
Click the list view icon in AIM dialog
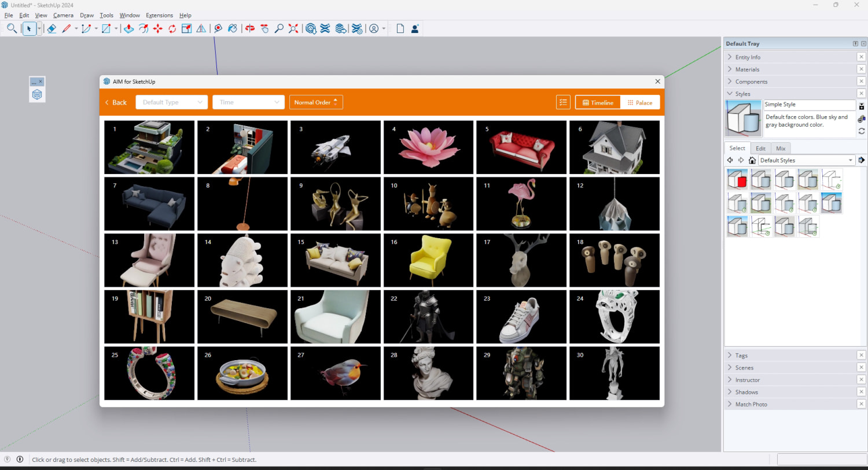(563, 102)
